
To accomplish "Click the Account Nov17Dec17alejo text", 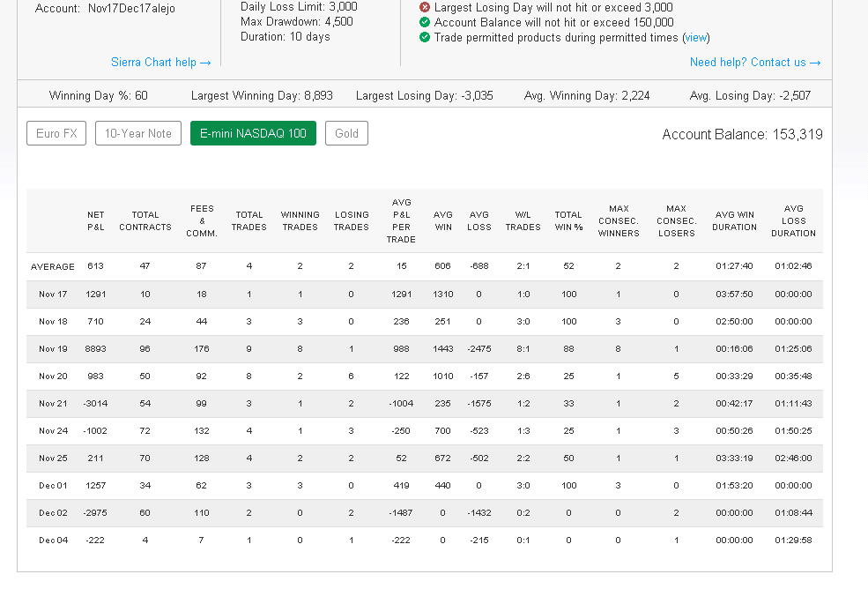I will 105,8.
